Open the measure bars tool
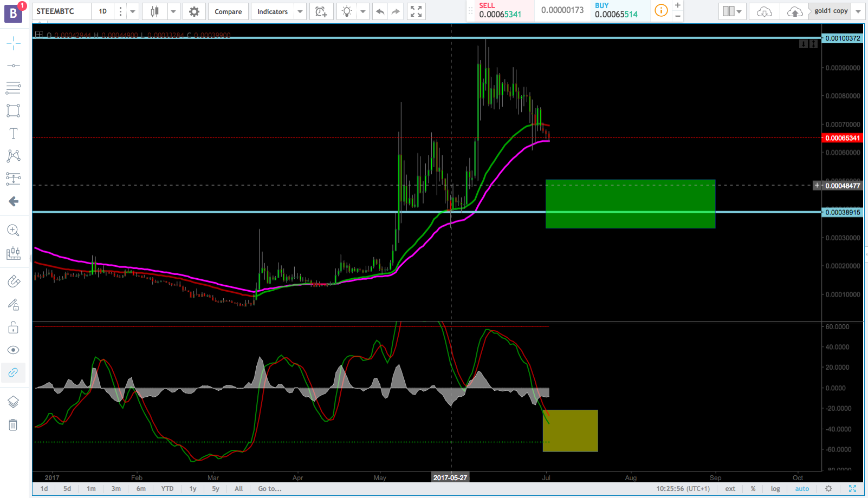Viewport: 868px width, 498px height. (x=14, y=253)
